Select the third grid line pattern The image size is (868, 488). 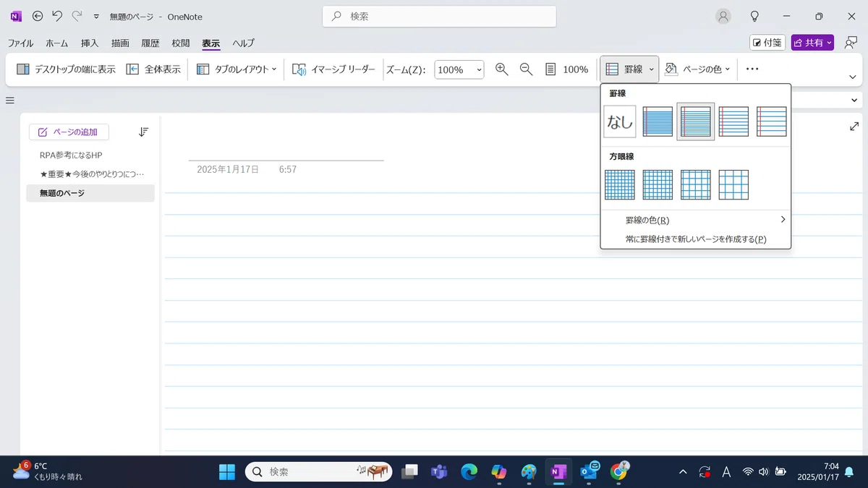(696, 185)
